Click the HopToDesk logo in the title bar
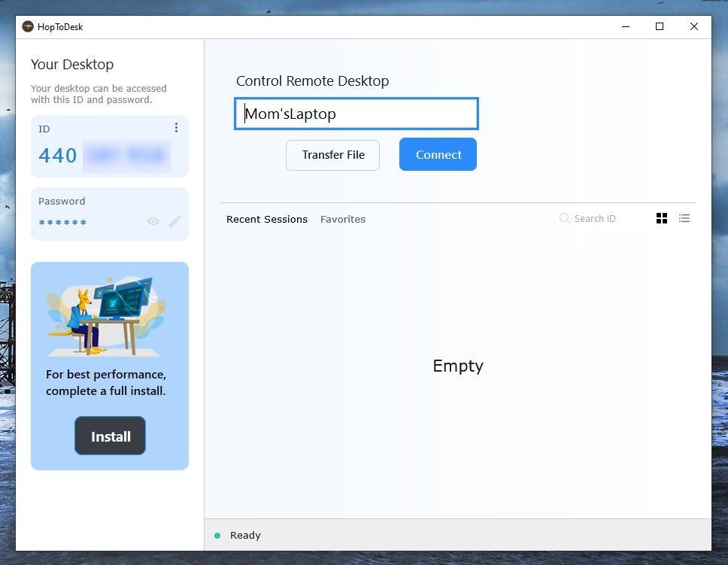 (x=28, y=26)
